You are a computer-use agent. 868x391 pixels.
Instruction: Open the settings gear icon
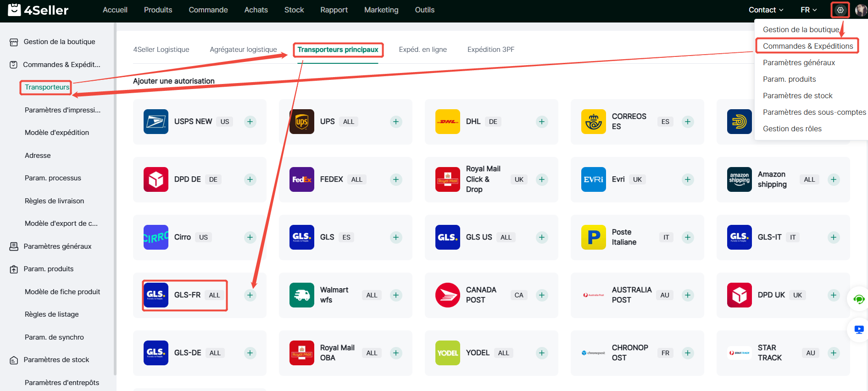click(840, 10)
